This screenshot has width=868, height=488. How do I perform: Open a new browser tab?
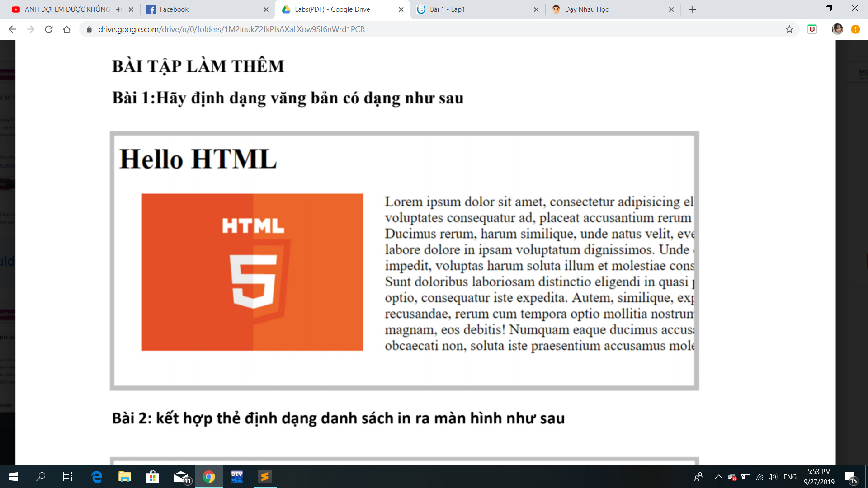point(693,9)
